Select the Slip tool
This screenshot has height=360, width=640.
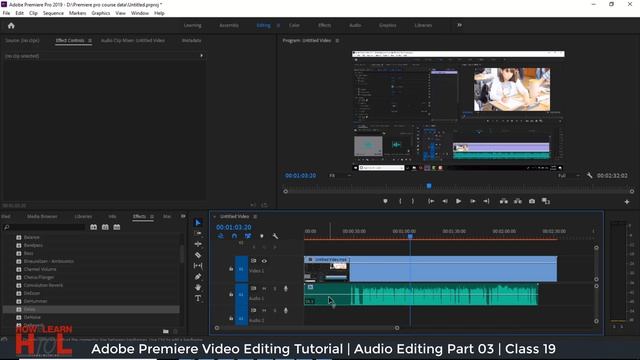198,266
